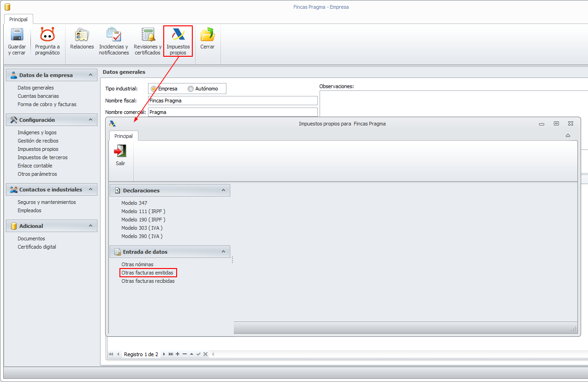Viewport: 588px width, 382px height.
Task: Add new record with plus button
Action: (x=178, y=354)
